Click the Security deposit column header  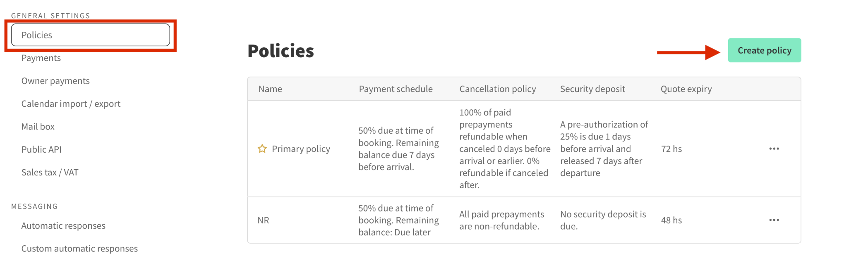(x=592, y=89)
